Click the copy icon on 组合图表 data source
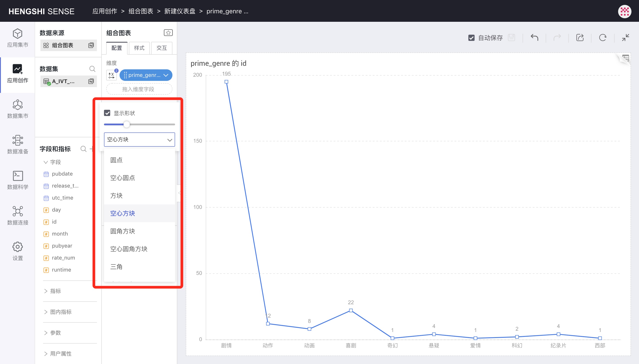This screenshot has width=639, height=364. pyautogui.click(x=91, y=45)
